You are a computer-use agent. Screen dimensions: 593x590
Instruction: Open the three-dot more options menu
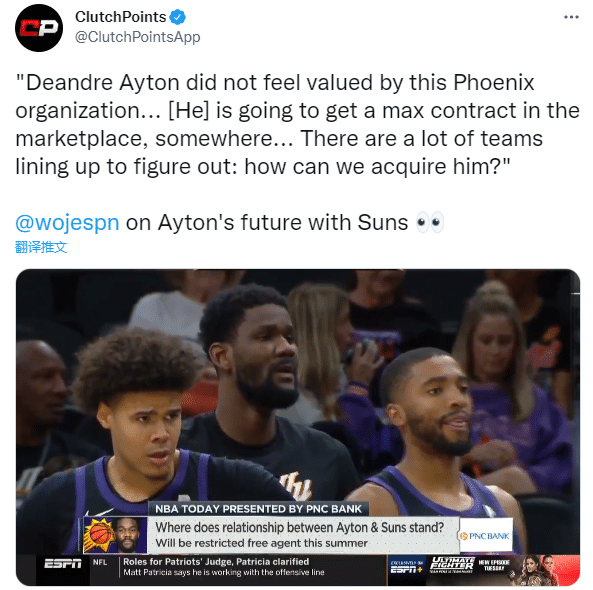point(571,17)
